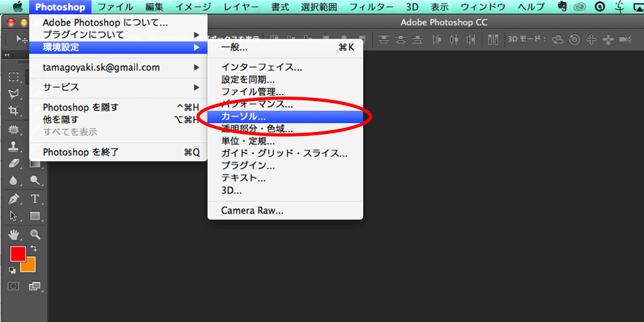Screen dimensions: 644x322
Task: Expand the プラグインについて submenu arrow
Action: 196,35
